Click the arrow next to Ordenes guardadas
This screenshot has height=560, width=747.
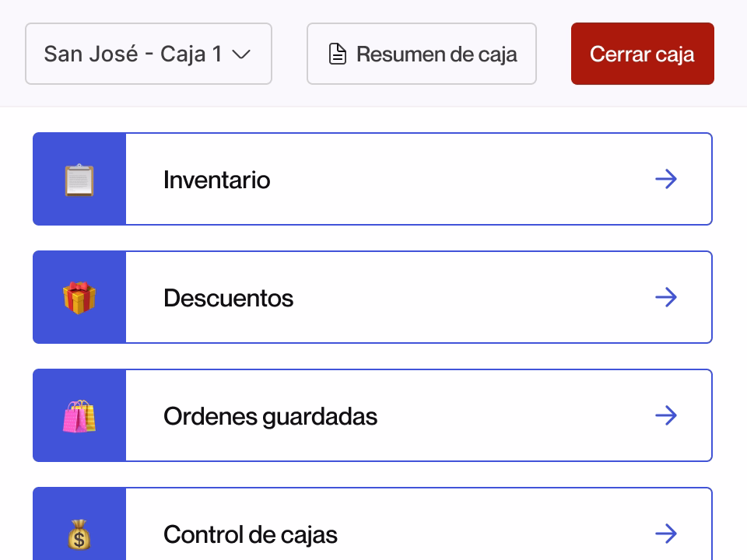pos(666,415)
